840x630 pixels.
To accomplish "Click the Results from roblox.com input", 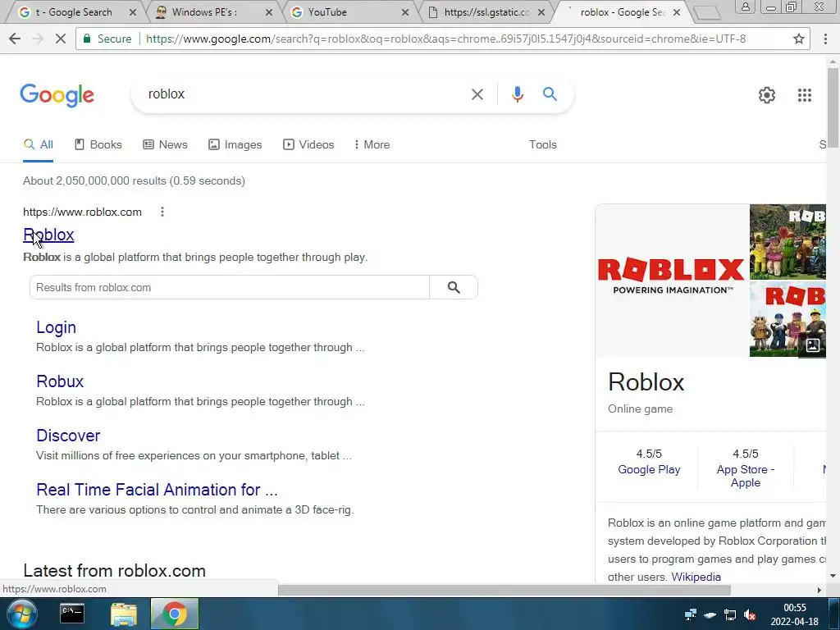I will click(230, 287).
